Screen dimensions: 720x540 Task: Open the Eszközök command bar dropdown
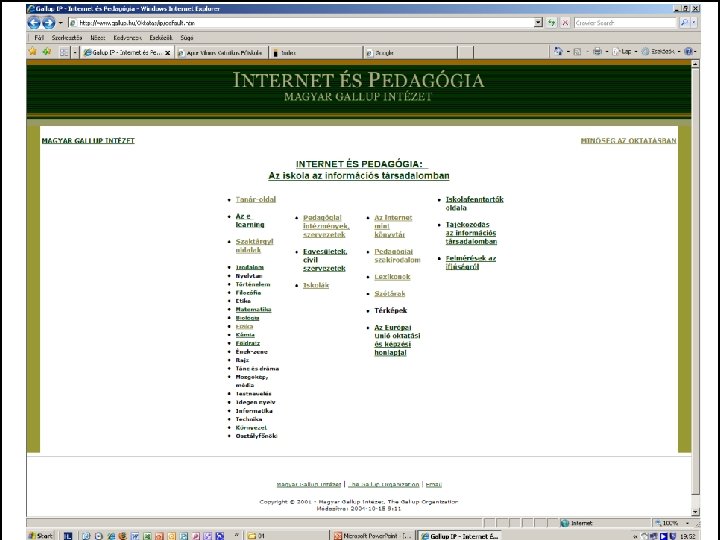tap(661, 52)
